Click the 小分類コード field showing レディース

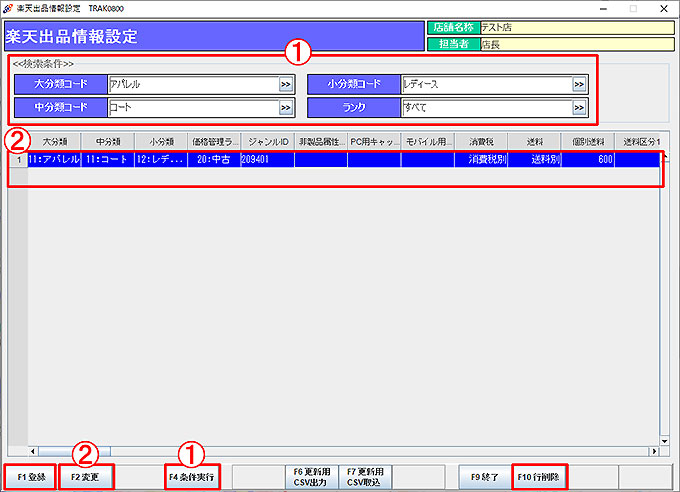pos(485,85)
